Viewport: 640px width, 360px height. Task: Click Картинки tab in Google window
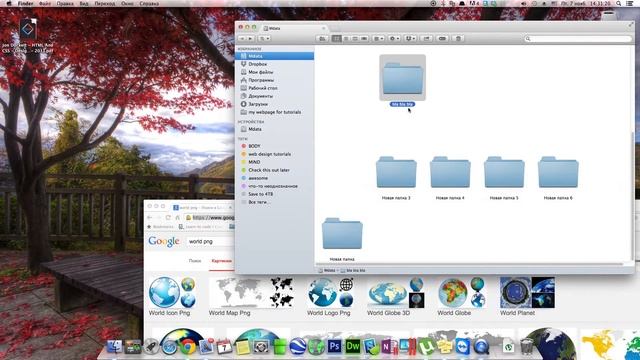pyautogui.click(x=222, y=261)
